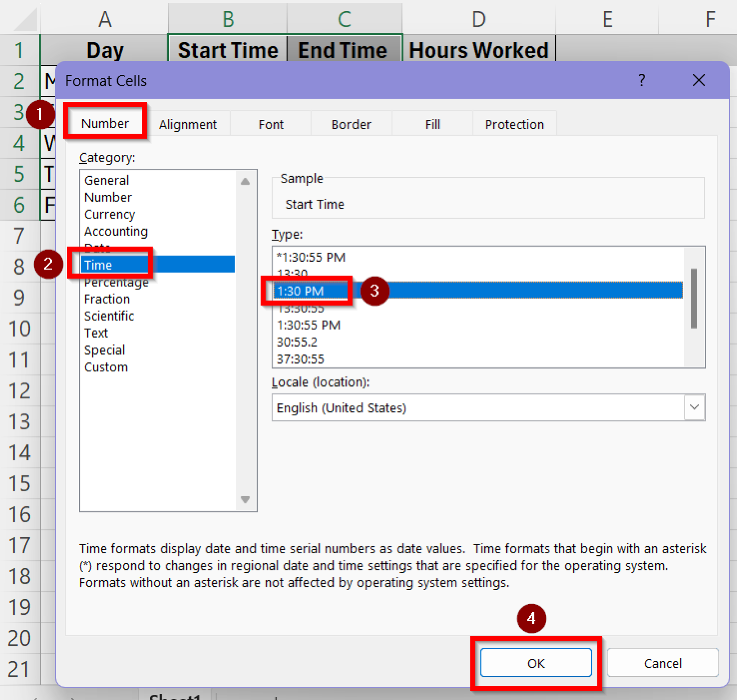Click the category list scroll-up arrow
Viewport: 737px width, 700px height.
point(244,181)
